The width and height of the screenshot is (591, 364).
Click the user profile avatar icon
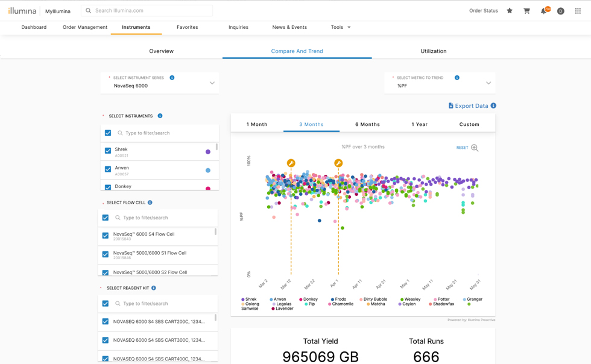[x=560, y=11]
